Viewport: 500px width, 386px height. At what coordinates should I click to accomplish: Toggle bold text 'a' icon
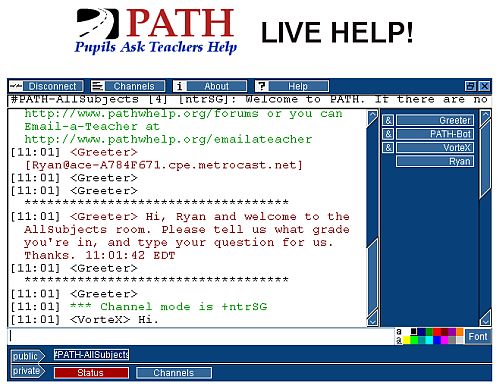[x=399, y=332]
